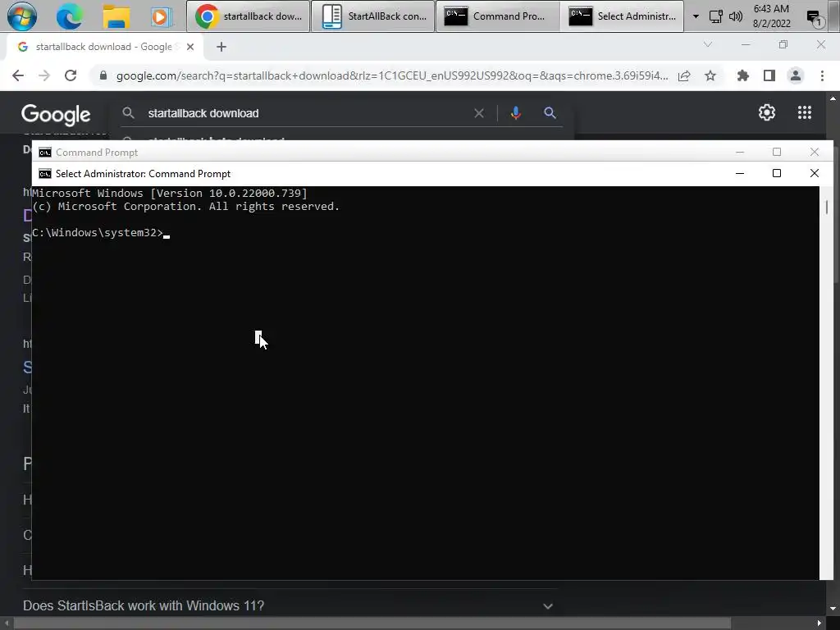Open network status tray icon
Viewport: 840px width, 630px height.
(x=715, y=16)
